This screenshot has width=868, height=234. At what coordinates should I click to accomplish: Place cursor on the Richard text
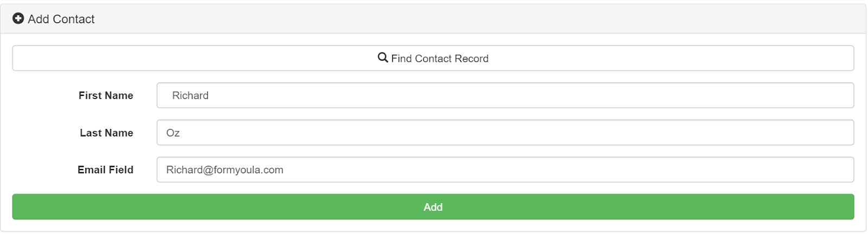190,95
